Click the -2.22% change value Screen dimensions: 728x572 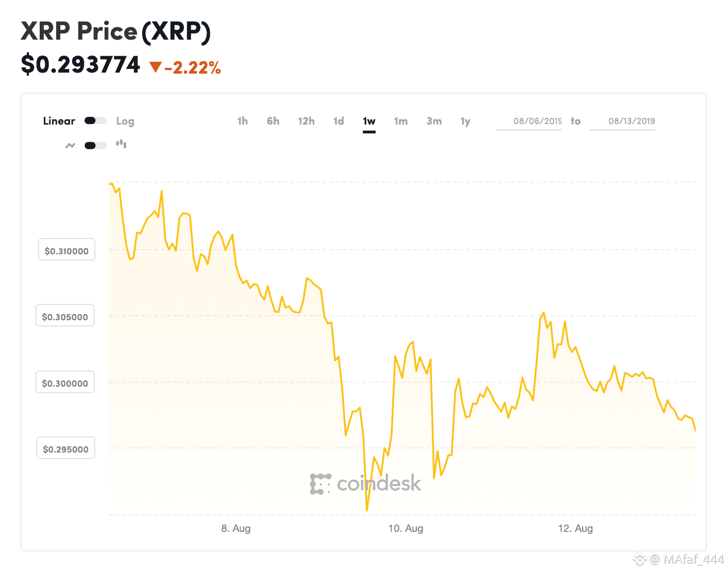[193, 67]
